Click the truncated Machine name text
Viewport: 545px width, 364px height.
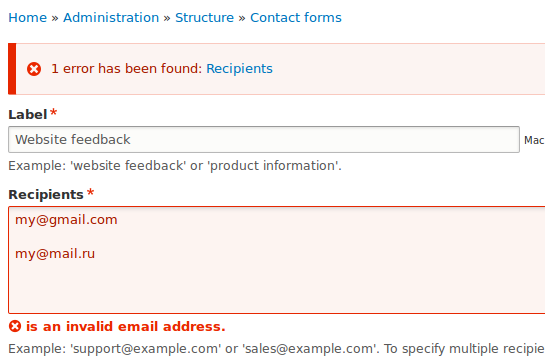coord(534,140)
